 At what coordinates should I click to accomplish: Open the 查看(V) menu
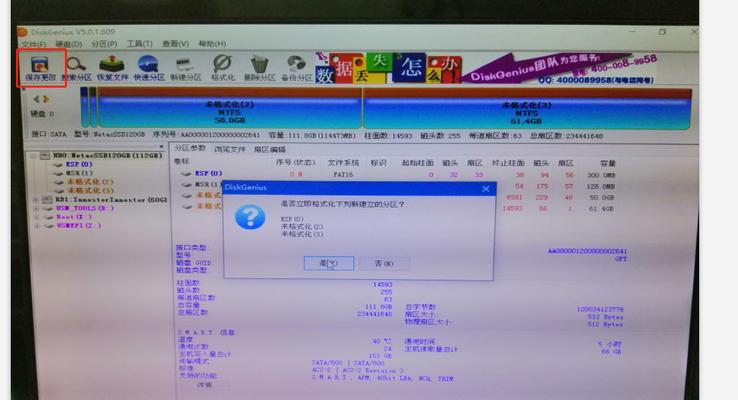coord(175,44)
